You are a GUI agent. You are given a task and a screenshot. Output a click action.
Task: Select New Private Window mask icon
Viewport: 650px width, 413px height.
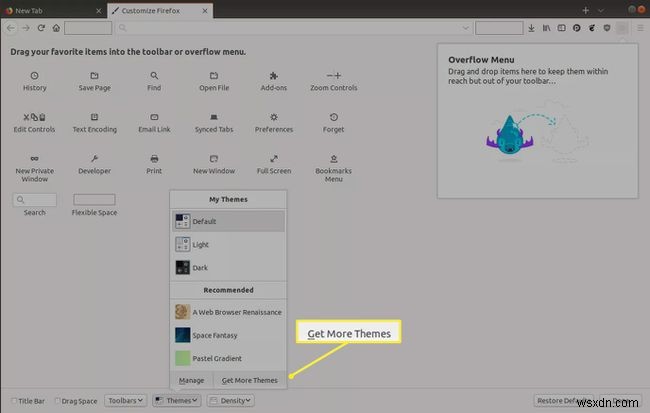pos(34,158)
